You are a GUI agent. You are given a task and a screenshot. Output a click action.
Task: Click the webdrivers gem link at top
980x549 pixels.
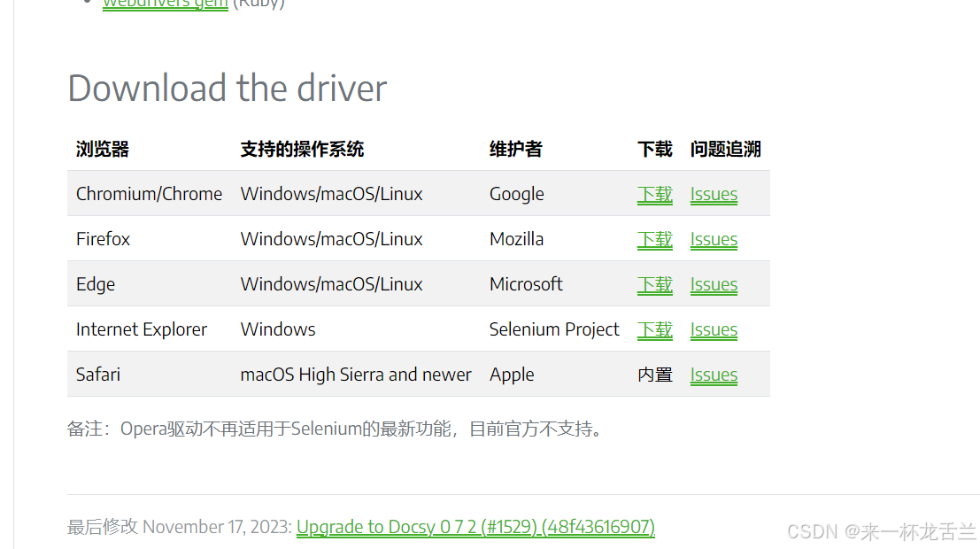166,4
